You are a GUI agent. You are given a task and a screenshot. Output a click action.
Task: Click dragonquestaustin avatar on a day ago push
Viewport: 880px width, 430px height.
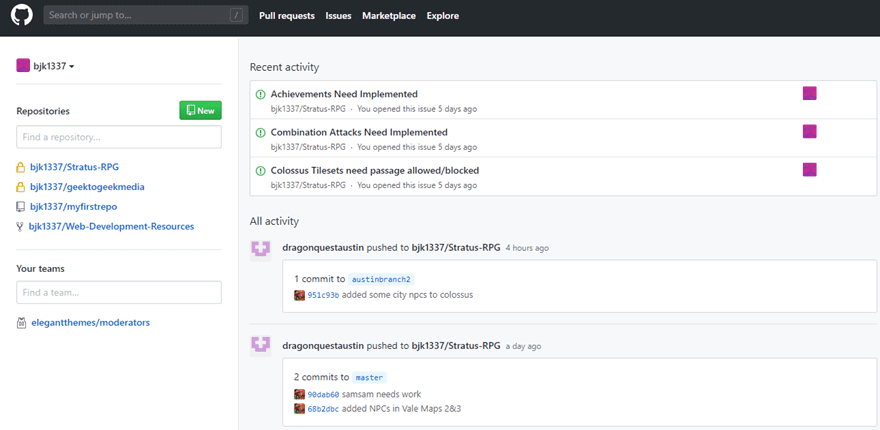click(x=261, y=345)
